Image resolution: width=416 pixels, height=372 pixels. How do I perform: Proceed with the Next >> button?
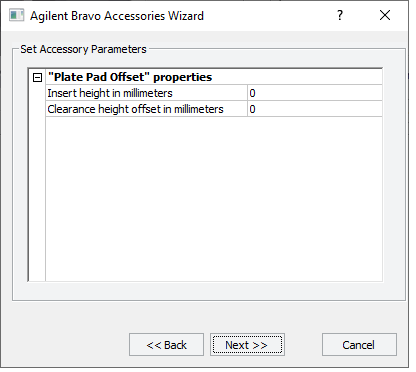coord(247,345)
